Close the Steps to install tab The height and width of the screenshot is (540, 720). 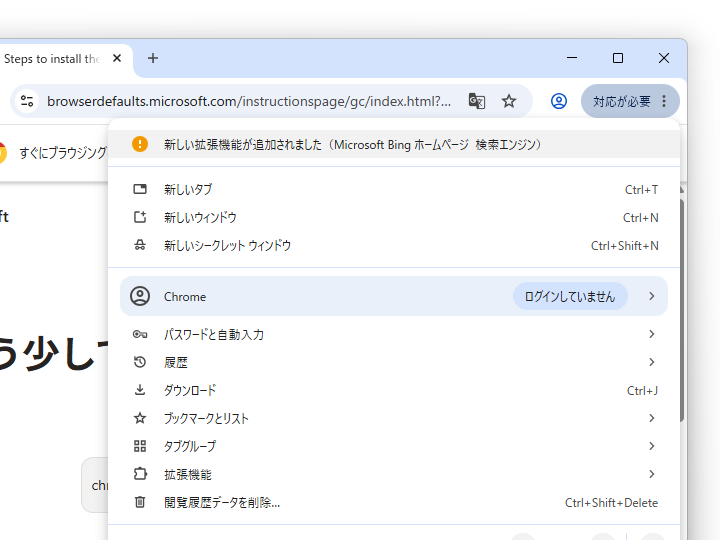coord(117,58)
